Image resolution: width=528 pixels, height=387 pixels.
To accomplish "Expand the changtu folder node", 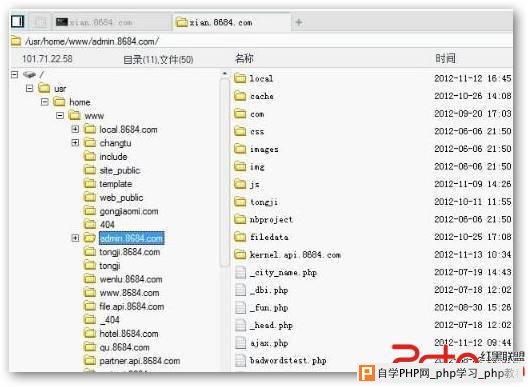I will tap(75, 143).
